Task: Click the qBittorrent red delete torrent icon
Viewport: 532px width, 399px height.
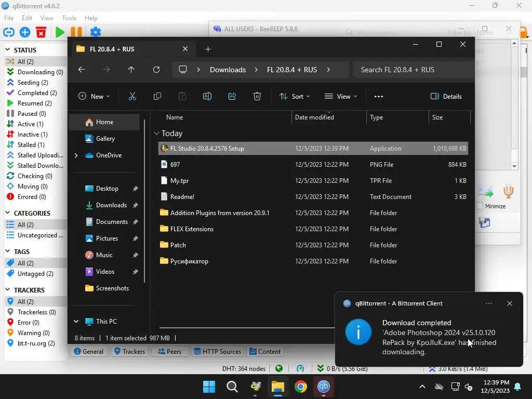Action: 41,32
